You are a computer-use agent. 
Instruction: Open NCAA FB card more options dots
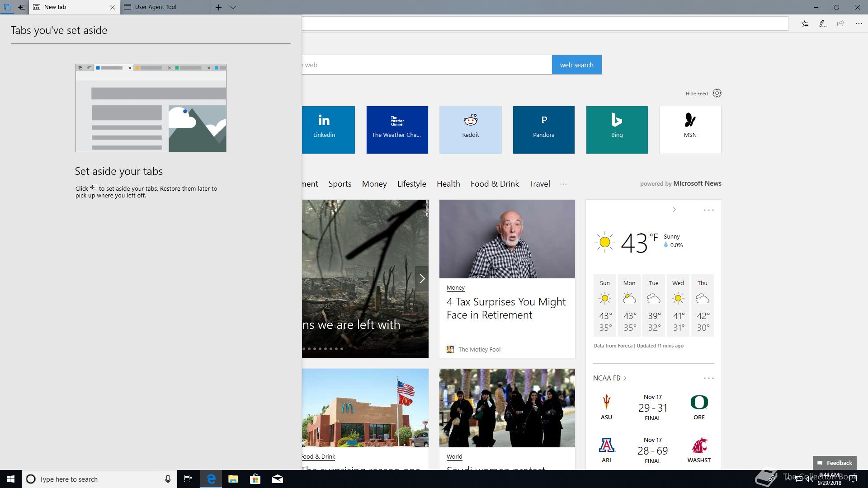[708, 378]
